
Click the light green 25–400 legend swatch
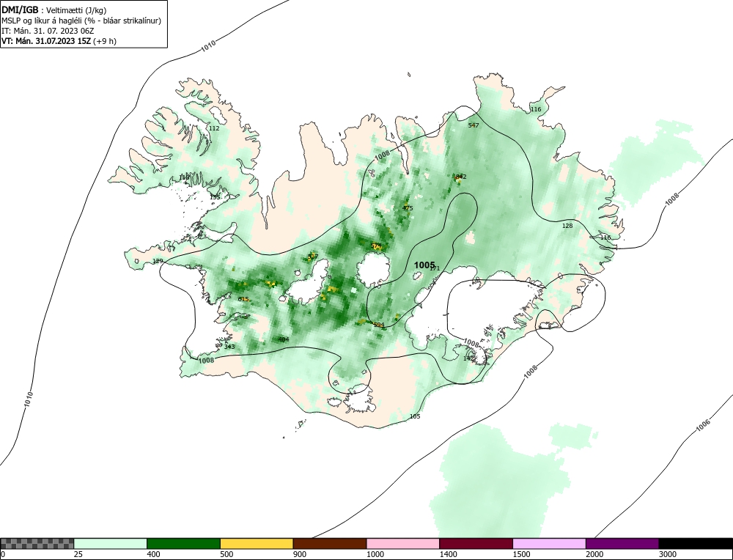(111, 543)
